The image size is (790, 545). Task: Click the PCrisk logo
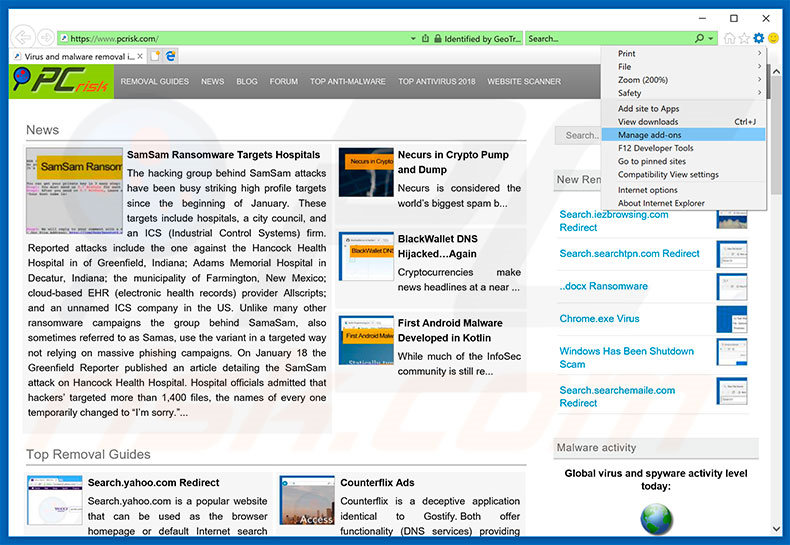point(61,81)
